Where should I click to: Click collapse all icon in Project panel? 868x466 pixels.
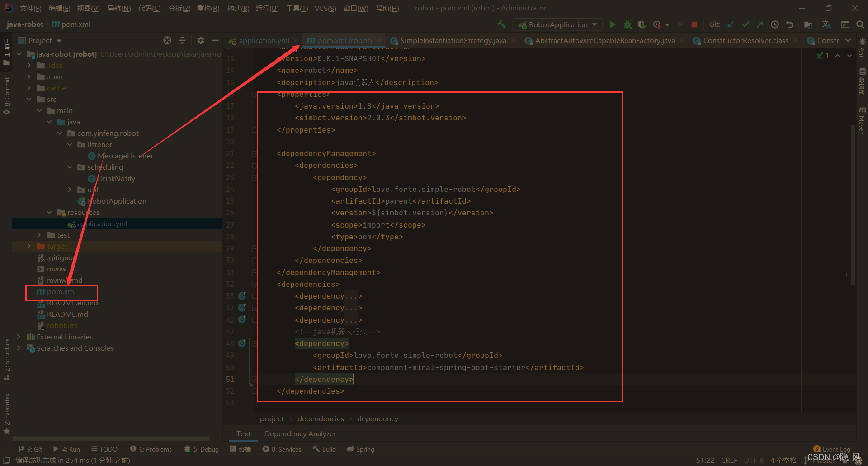(x=182, y=40)
